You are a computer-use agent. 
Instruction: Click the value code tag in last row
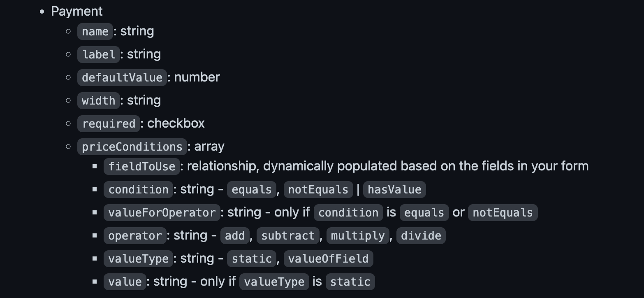125,282
